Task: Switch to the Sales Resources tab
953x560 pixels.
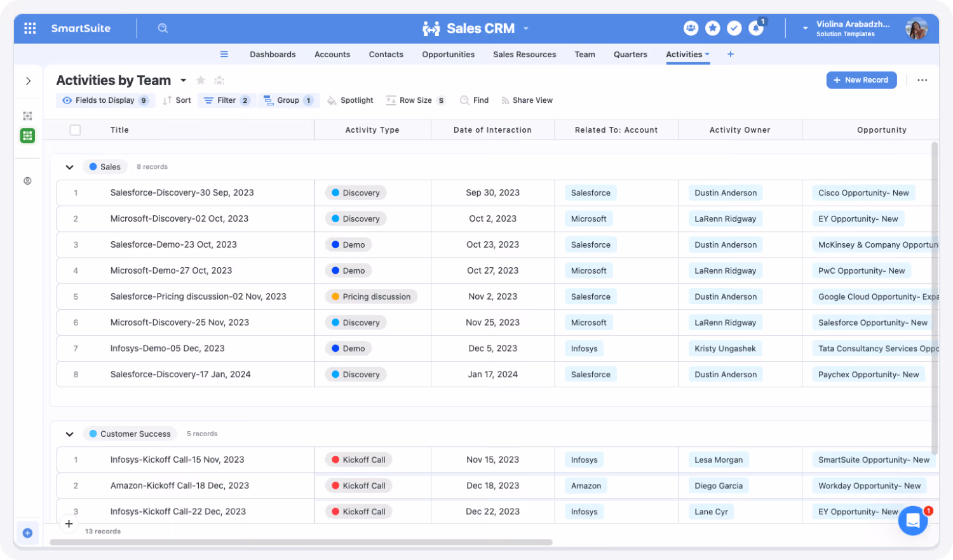Action: [x=525, y=55]
